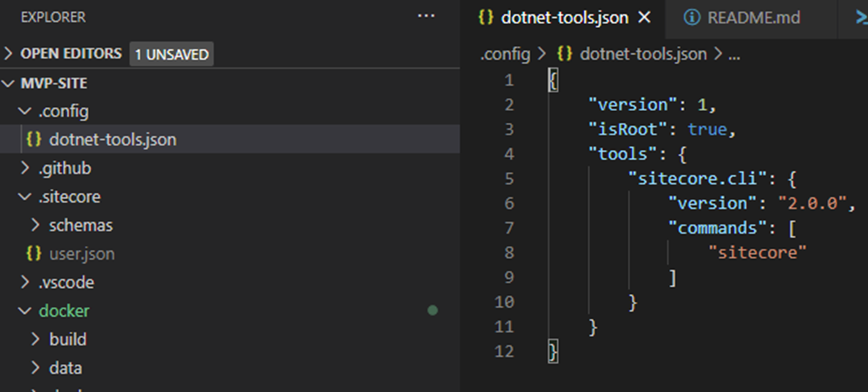Open Explorer more actions ellipsis menu
The height and width of the screenshot is (392, 868).
[425, 16]
